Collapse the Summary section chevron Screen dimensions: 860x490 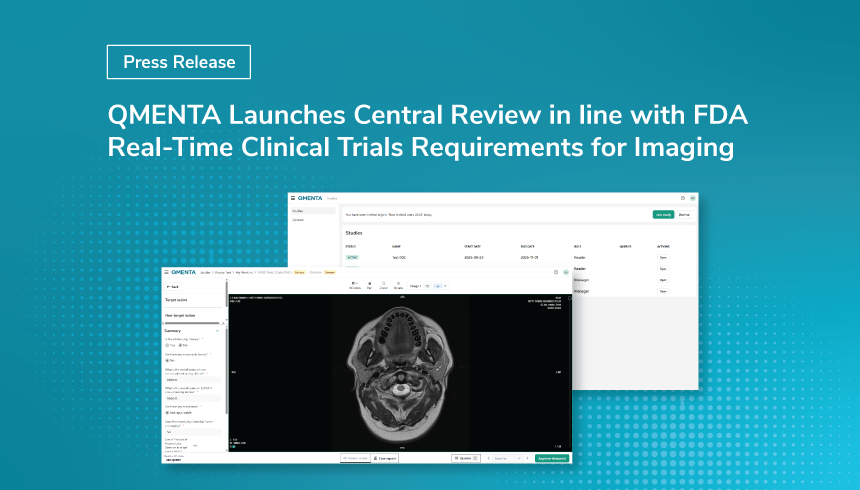[x=217, y=331]
